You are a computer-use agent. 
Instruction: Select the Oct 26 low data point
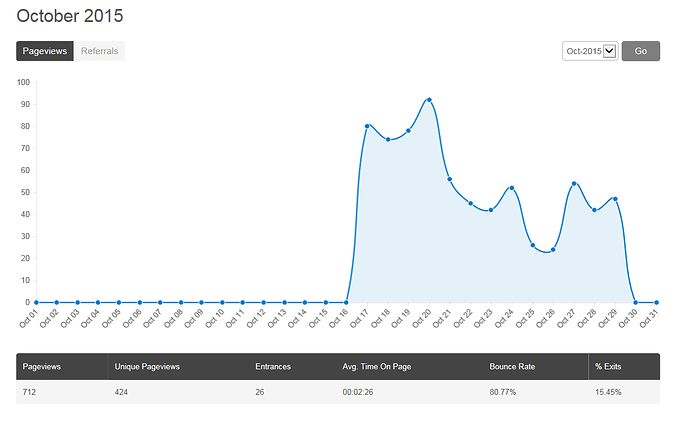[553, 250]
